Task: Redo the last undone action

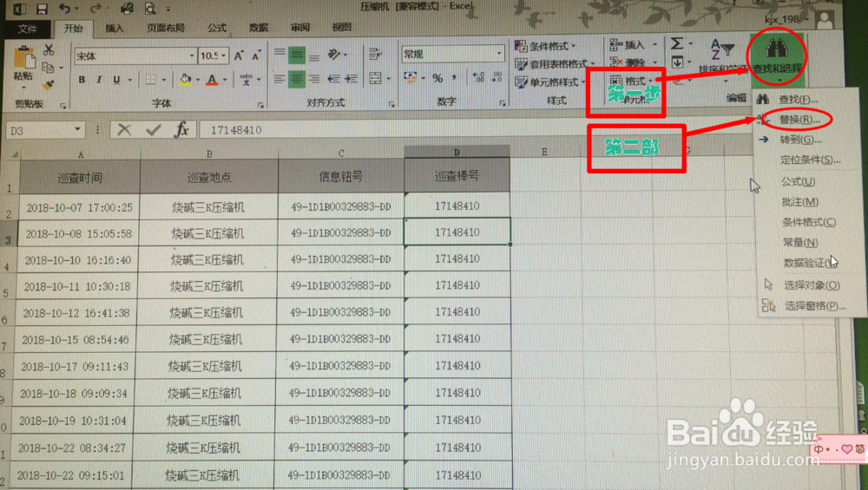Action: 95,9
